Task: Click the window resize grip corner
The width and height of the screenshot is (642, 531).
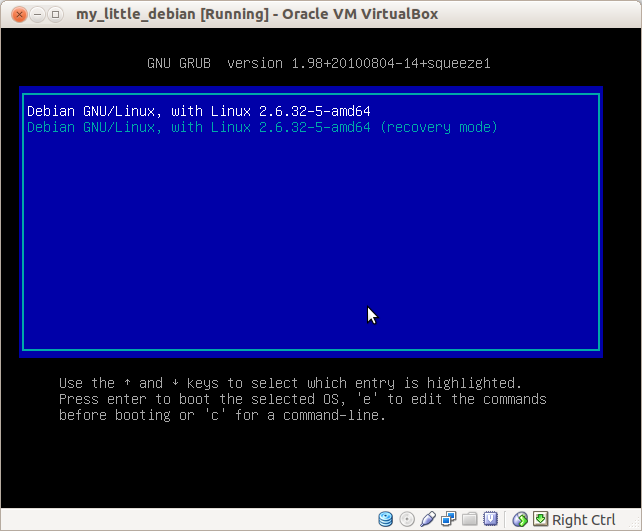Action: [636, 524]
